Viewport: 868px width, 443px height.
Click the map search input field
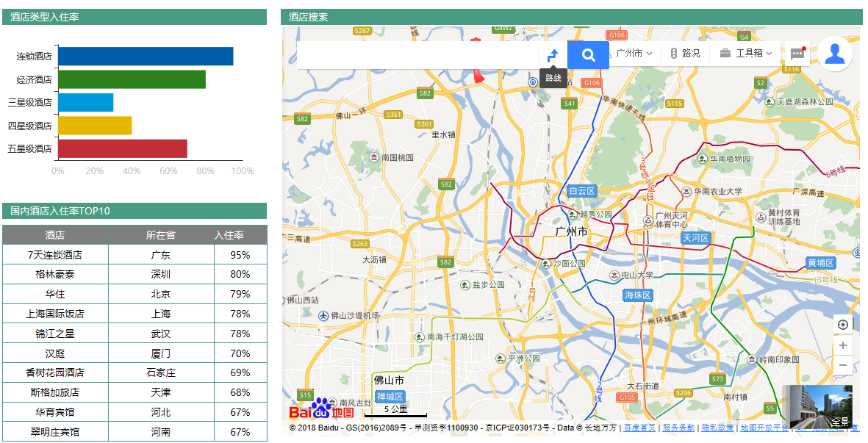(418, 55)
